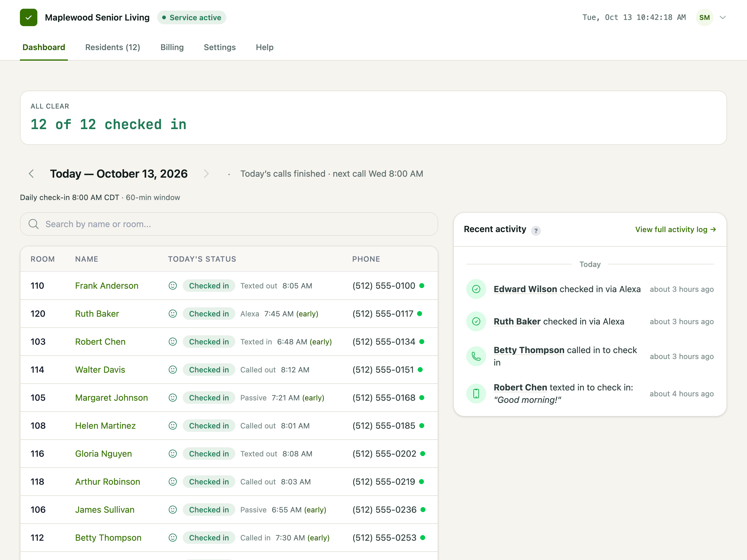Click the Ruth Baker activity check icon
Screen dimensions: 747x560
coord(476,322)
